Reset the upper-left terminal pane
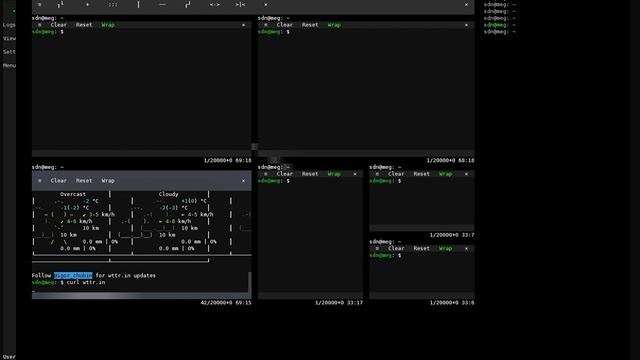The width and height of the screenshot is (640, 360). coord(84,25)
